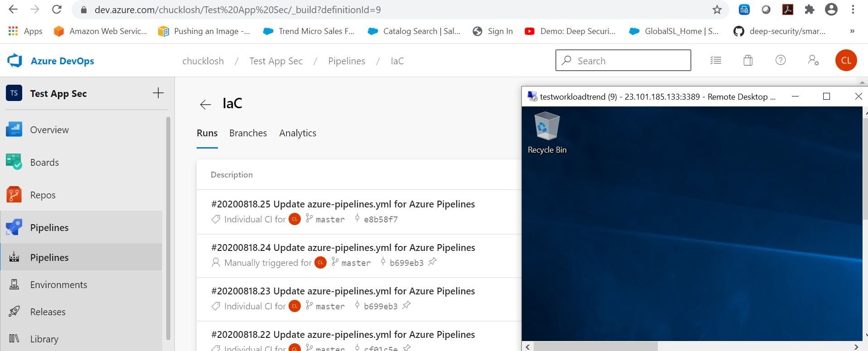868x351 pixels.
Task: Click commit e8b58f7 on run #20200818.25
Action: pos(381,219)
